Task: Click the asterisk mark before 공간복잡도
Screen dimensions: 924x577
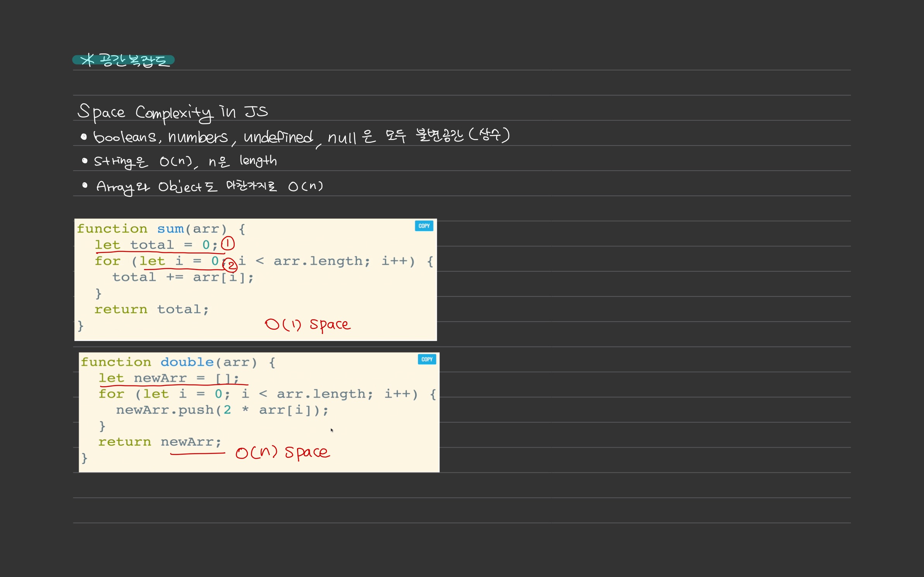Action: coord(88,60)
